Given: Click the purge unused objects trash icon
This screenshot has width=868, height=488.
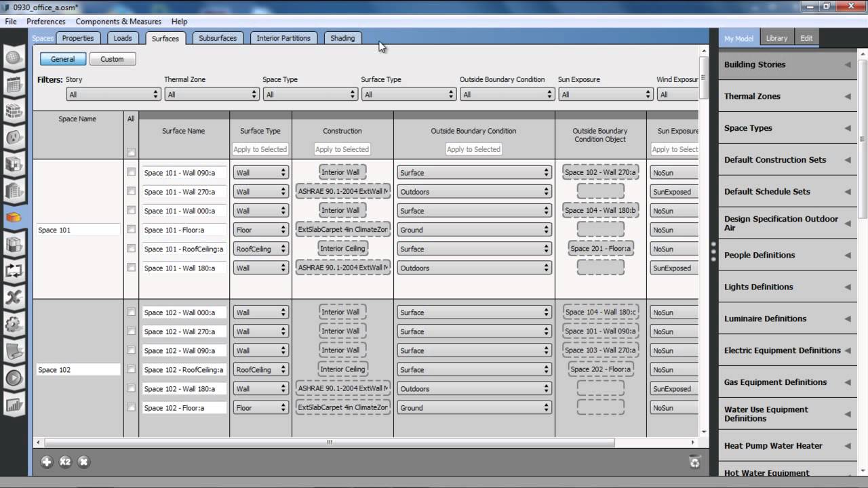Looking at the screenshot, I should click(x=694, y=462).
